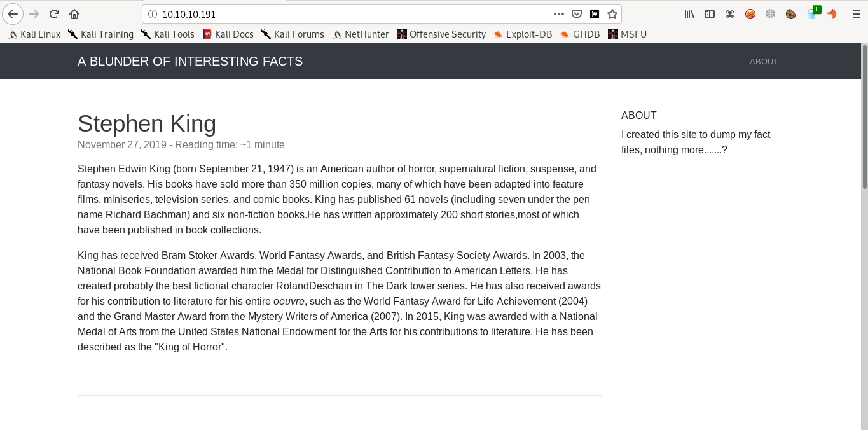Bookmark this page with the star icon
868x430 pixels.
[x=612, y=14]
